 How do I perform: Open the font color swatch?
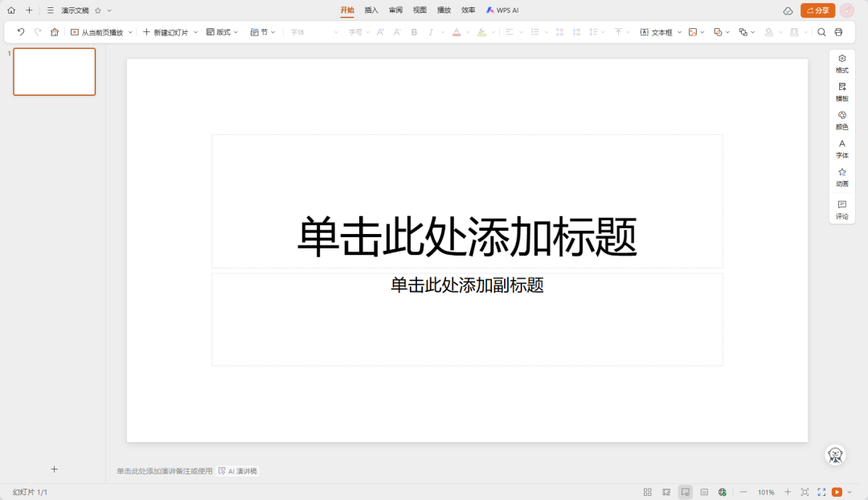coord(456,32)
